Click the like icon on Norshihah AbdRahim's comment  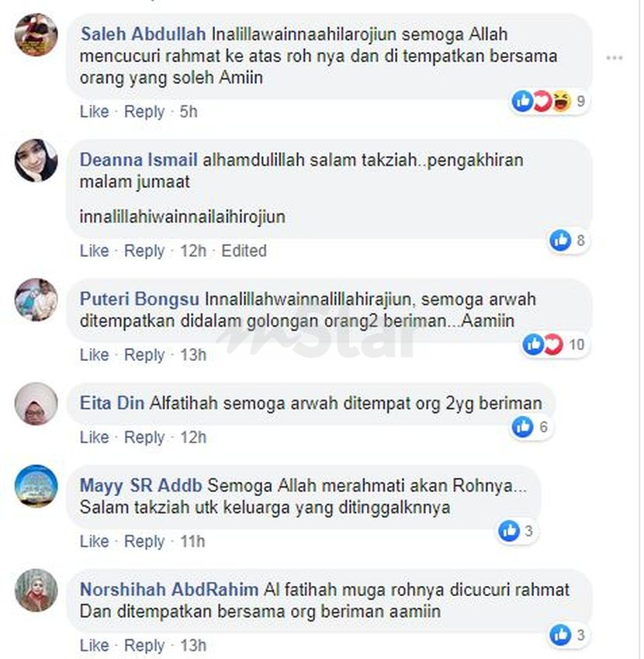click(x=560, y=635)
